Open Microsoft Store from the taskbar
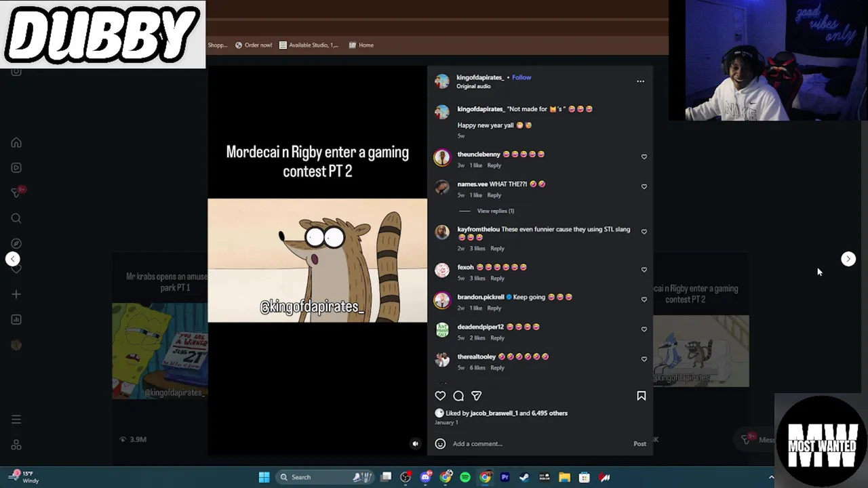Screen dimensions: 868x488 (584, 477)
